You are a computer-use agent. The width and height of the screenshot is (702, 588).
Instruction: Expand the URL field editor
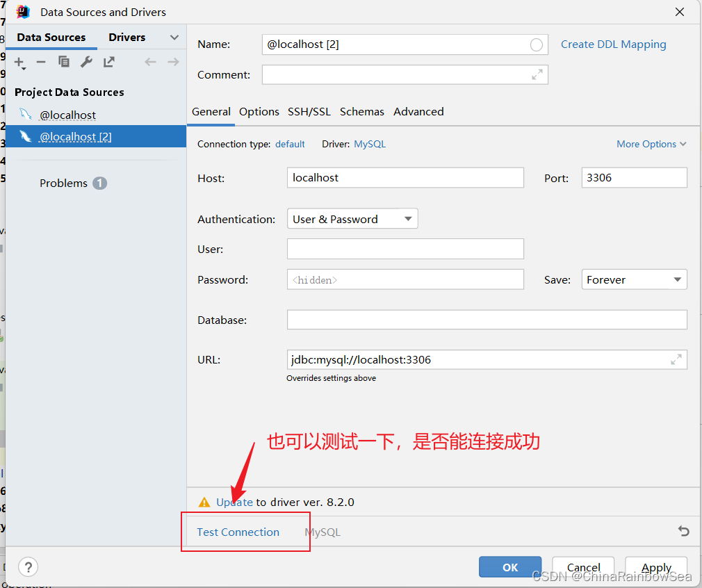pos(676,359)
